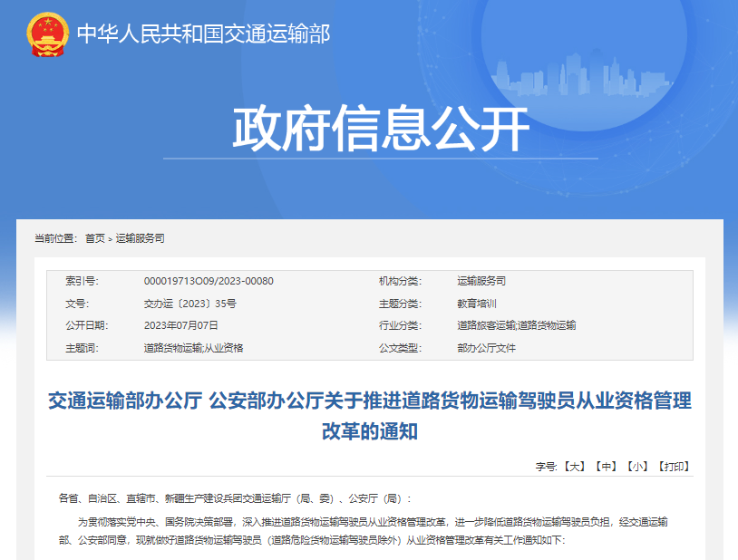
Task: Click the salutation line 各省、自治区、直辖市
Action: pyautogui.click(x=235, y=498)
